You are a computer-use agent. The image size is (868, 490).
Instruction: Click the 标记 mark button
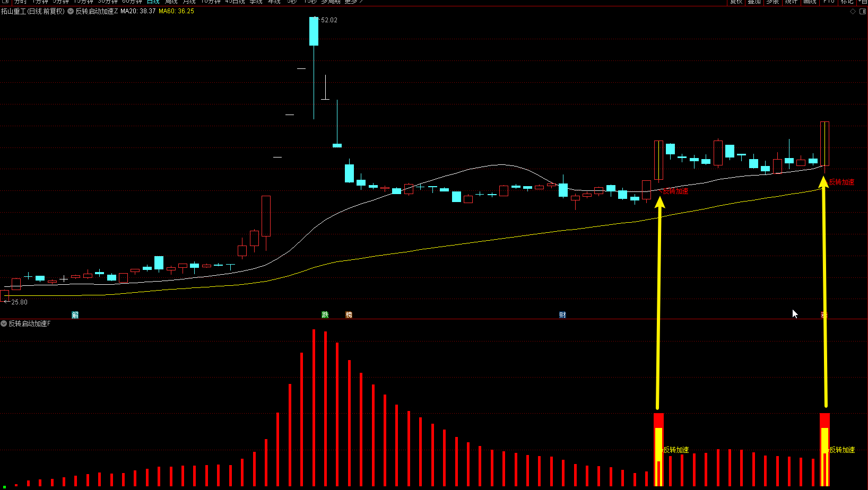(x=847, y=2)
